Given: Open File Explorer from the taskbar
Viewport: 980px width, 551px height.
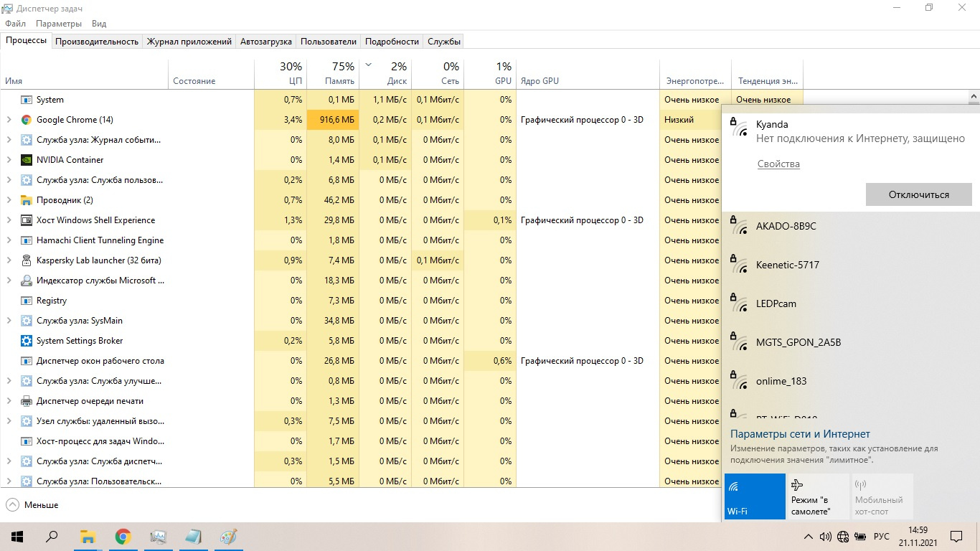Looking at the screenshot, I should tap(88, 537).
